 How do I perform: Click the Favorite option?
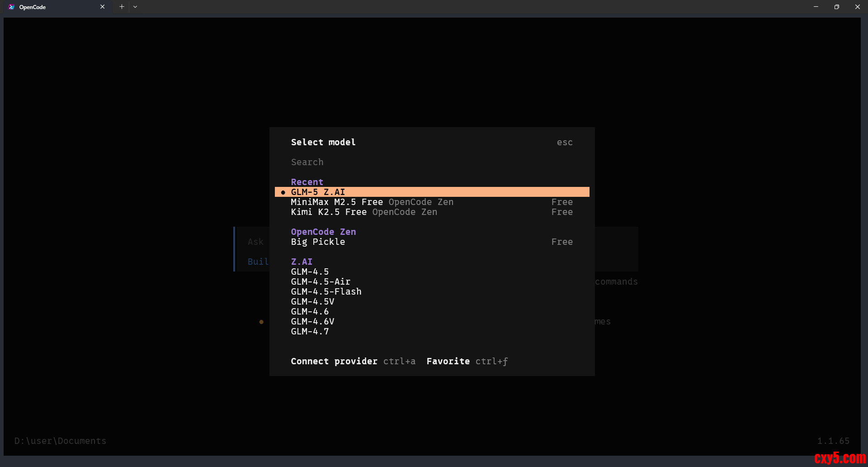click(448, 361)
